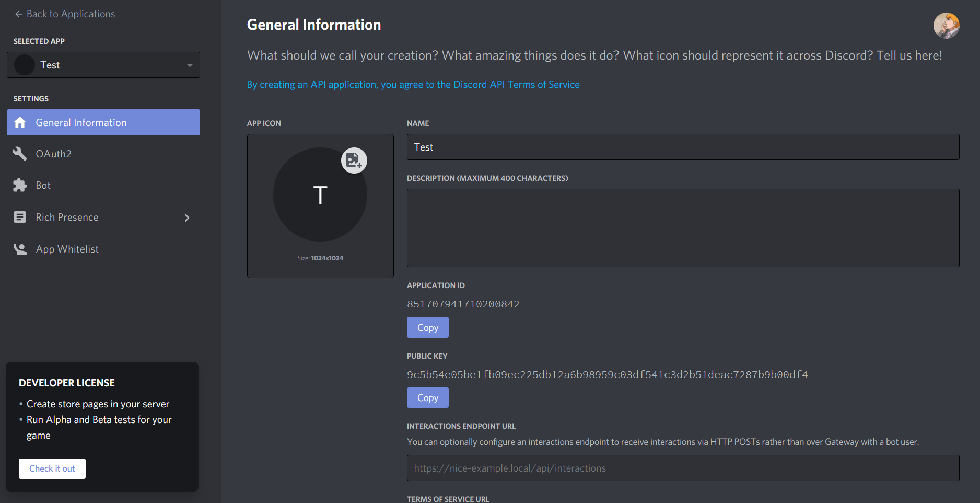Click the Rich Presence document icon
Screen dimensions: 980x503
click(20, 217)
